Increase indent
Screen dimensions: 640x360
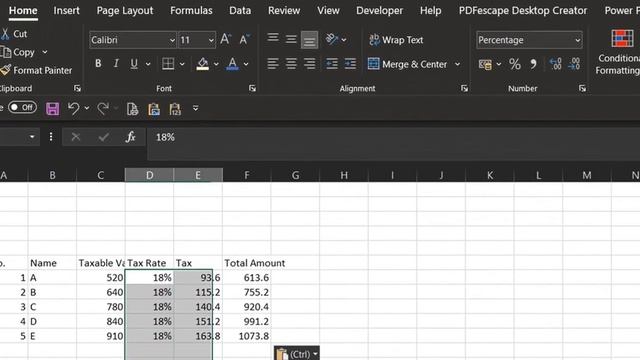[350, 64]
